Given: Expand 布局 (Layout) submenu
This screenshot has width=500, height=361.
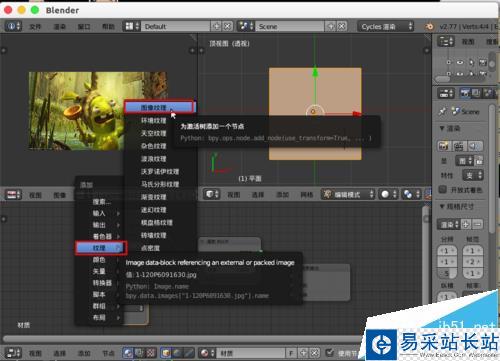Looking at the screenshot, I should tap(100, 318).
